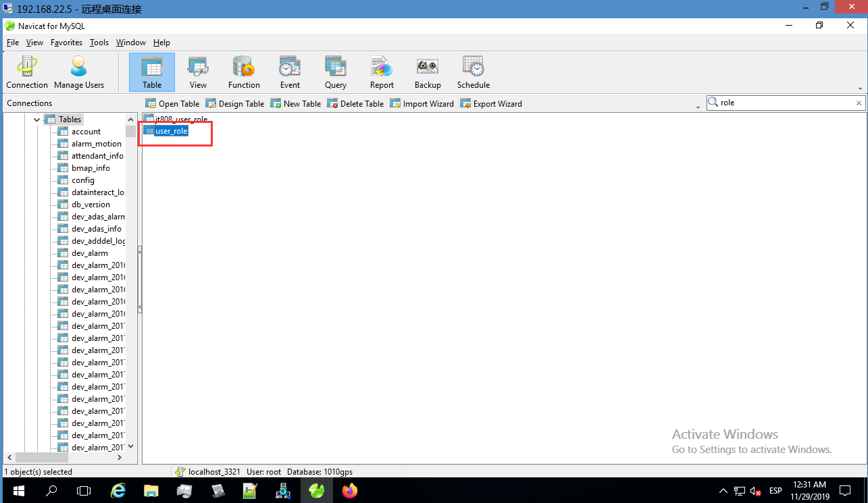Show the Function objects
The width and height of the screenshot is (868, 503).
click(x=244, y=72)
